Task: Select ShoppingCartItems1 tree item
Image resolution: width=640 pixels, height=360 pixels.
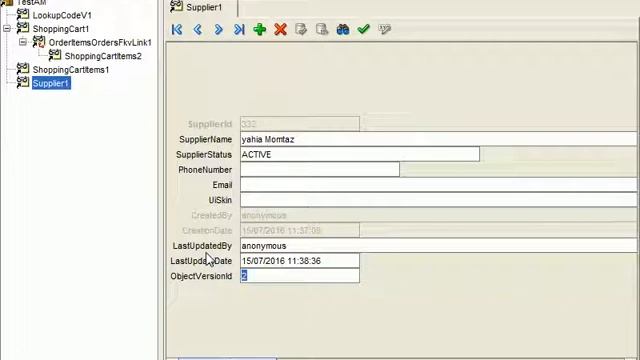Action: click(x=71, y=70)
